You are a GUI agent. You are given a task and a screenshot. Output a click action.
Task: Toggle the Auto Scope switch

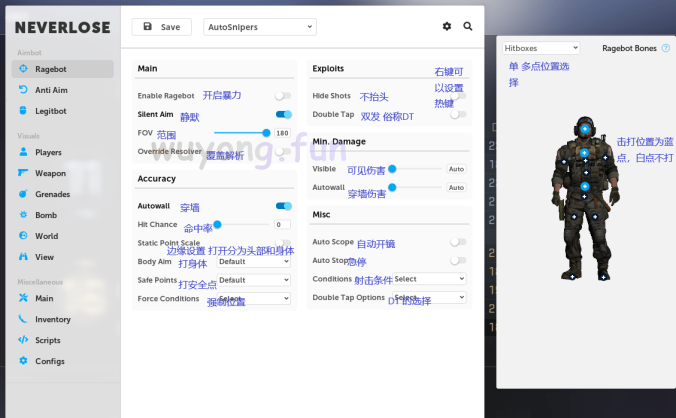[x=457, y=242]
